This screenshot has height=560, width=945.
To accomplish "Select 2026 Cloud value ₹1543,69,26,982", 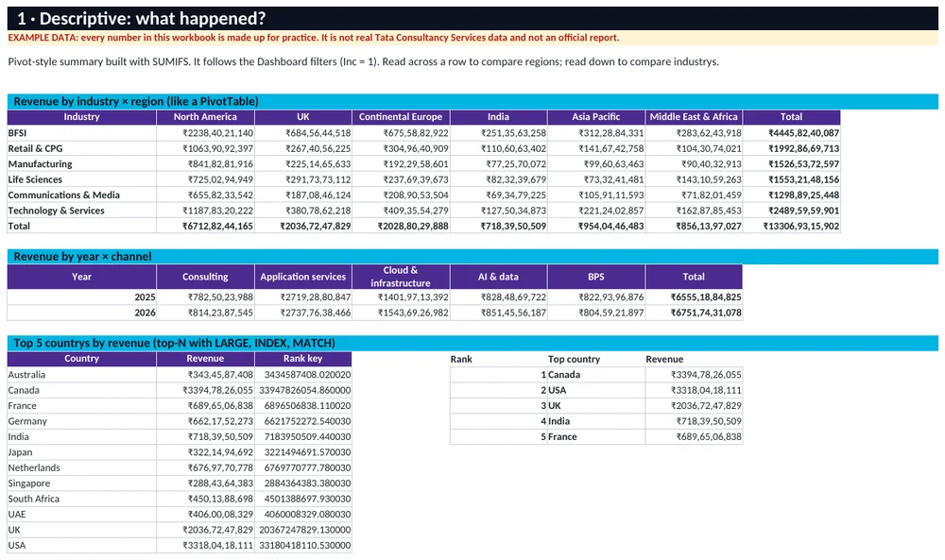I will [401, 314].
